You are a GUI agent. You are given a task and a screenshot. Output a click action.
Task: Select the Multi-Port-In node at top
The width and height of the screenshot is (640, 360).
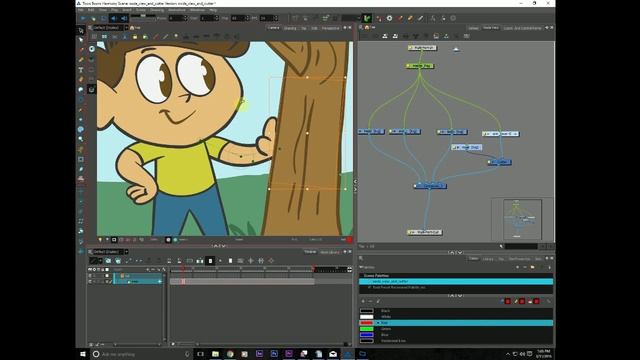(422, 48)
